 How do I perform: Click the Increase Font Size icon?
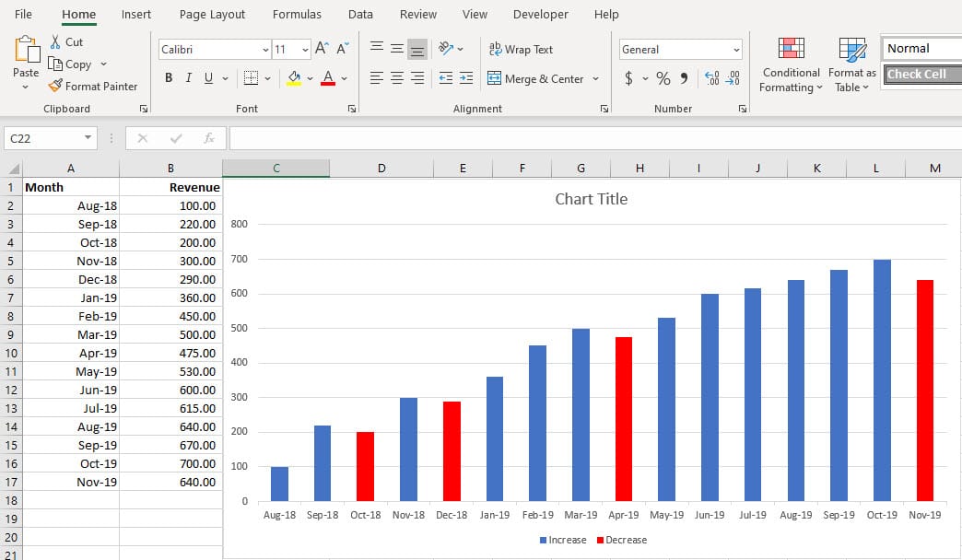point(321,49)
